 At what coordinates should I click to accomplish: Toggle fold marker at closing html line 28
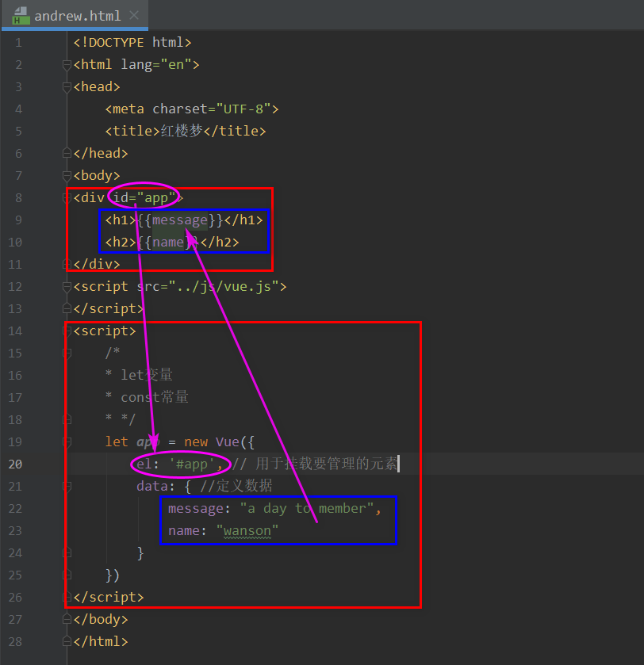[67, 642]
